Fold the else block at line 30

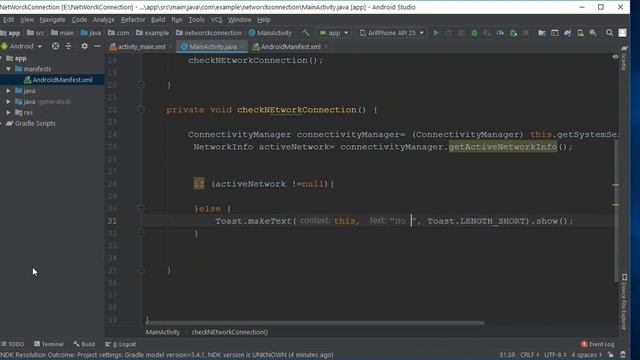coord(141,209)
